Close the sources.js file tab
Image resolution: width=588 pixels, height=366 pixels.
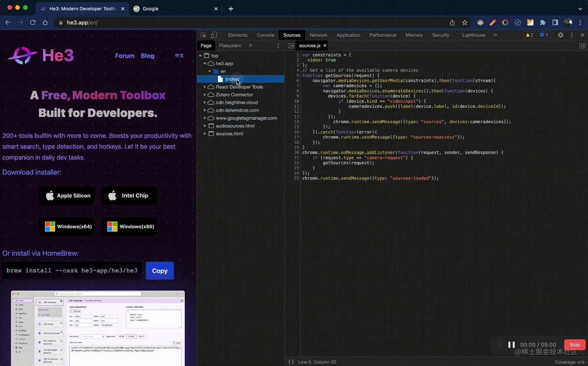pos(325,45)
